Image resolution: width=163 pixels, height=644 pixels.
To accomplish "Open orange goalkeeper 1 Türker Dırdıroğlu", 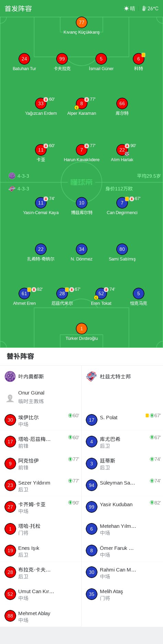I will click(x=81, y=329).
